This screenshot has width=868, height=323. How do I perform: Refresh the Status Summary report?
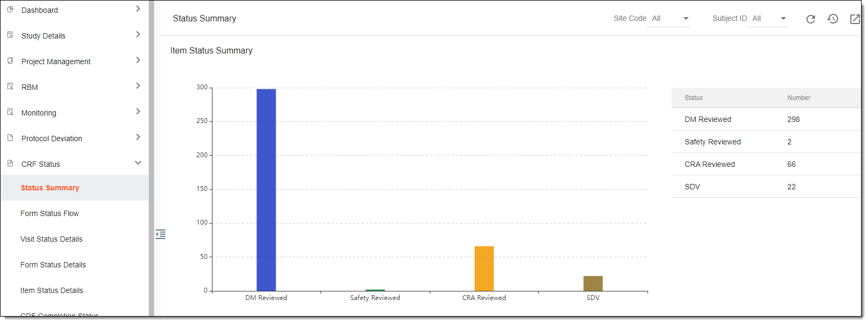(x=811, y=19)
